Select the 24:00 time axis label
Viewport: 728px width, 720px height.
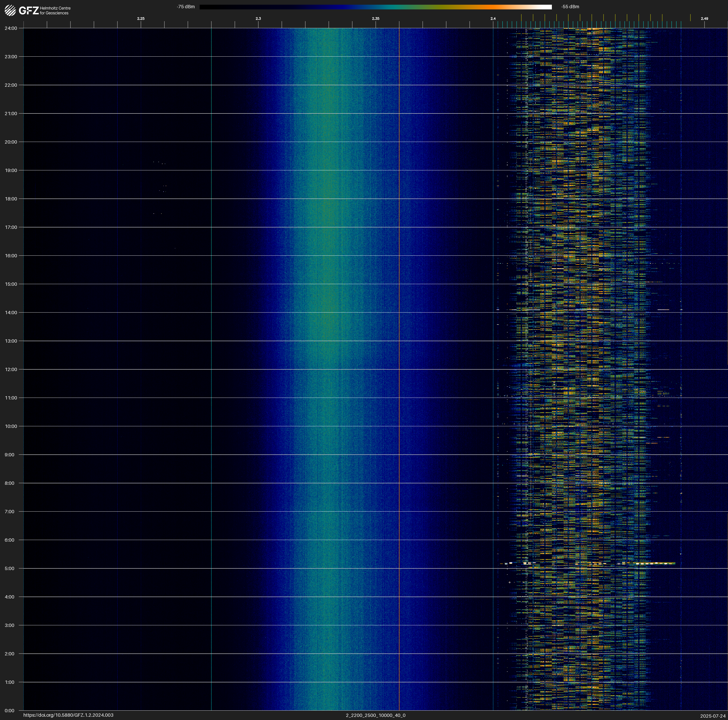[x=11, y=28]
